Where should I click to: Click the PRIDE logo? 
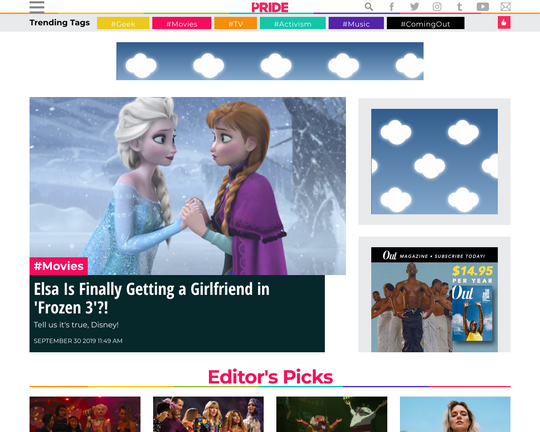270,7
